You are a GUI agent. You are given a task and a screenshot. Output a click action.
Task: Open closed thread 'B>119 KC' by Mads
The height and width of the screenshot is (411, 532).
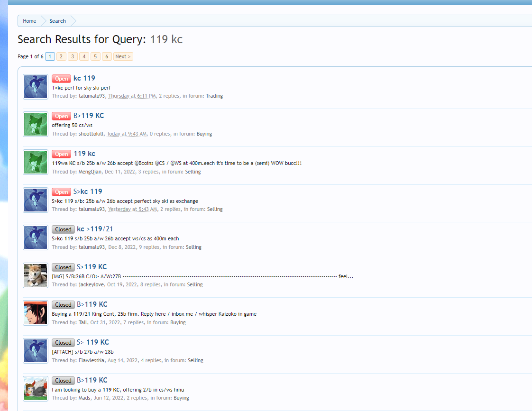coord(92,380)
